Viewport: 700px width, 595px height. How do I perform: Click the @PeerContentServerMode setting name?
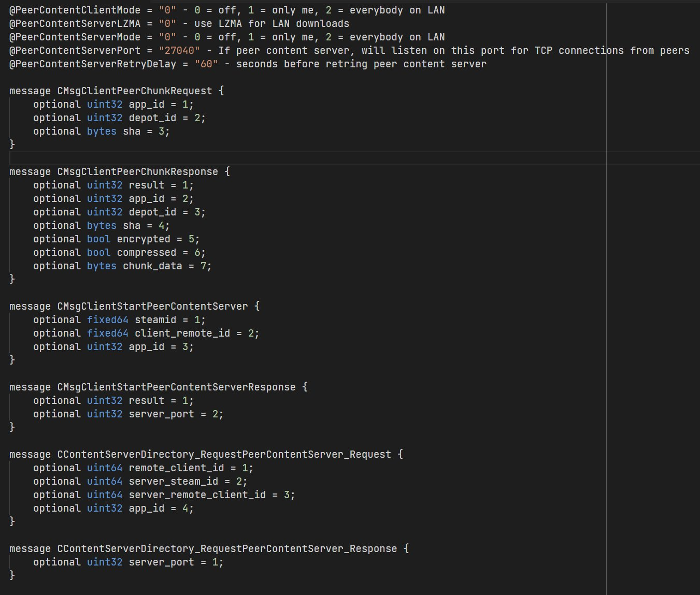tap(75, 37)
